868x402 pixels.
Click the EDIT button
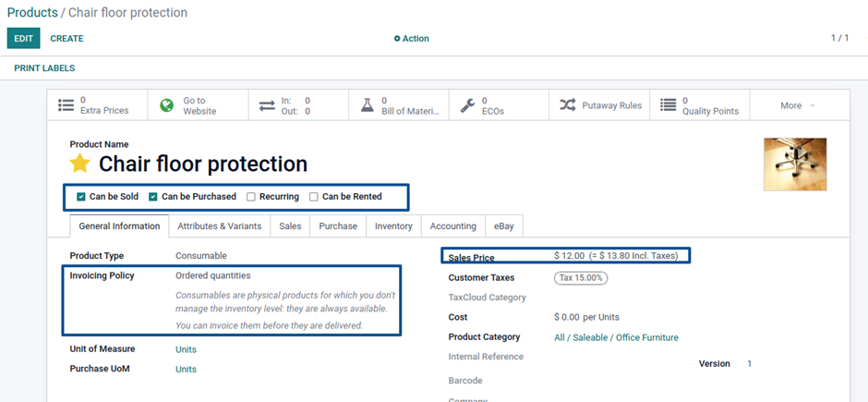coord(24,39)
